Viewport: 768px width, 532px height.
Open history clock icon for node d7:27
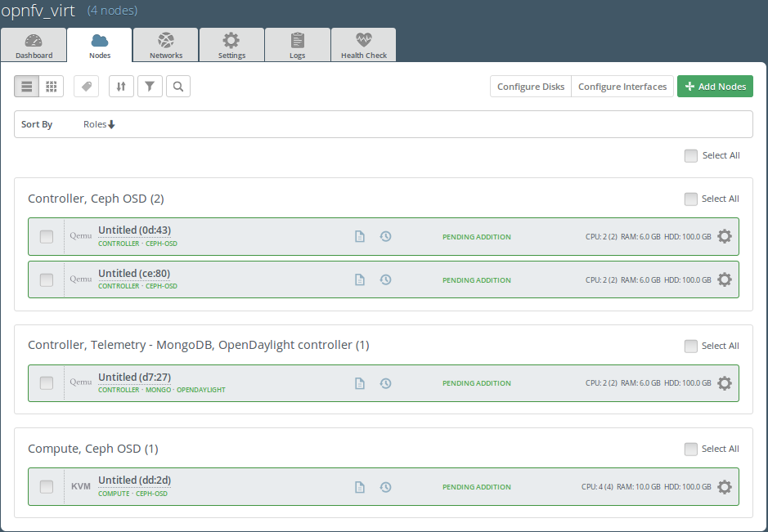pos(385,383)
